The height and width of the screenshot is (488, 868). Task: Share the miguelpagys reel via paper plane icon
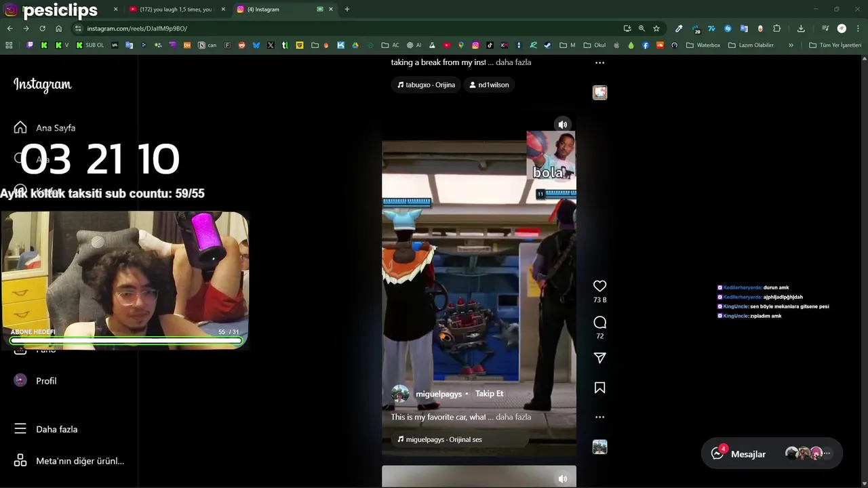(x=599, y=358)
